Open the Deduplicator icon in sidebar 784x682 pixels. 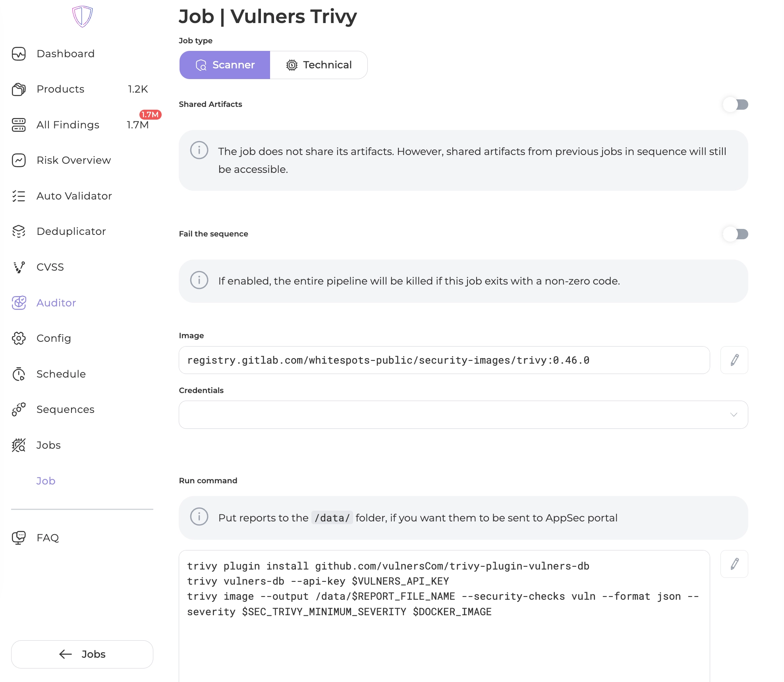point(19,231)
